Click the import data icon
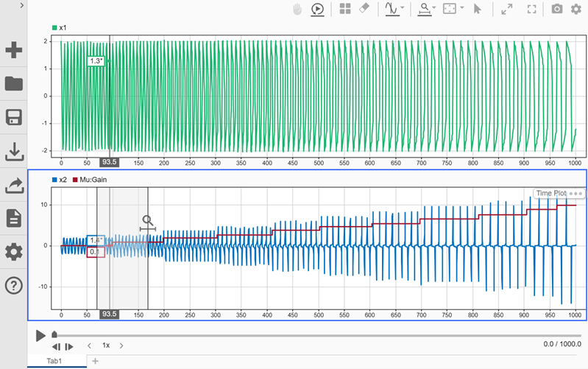 pos(14,151)
